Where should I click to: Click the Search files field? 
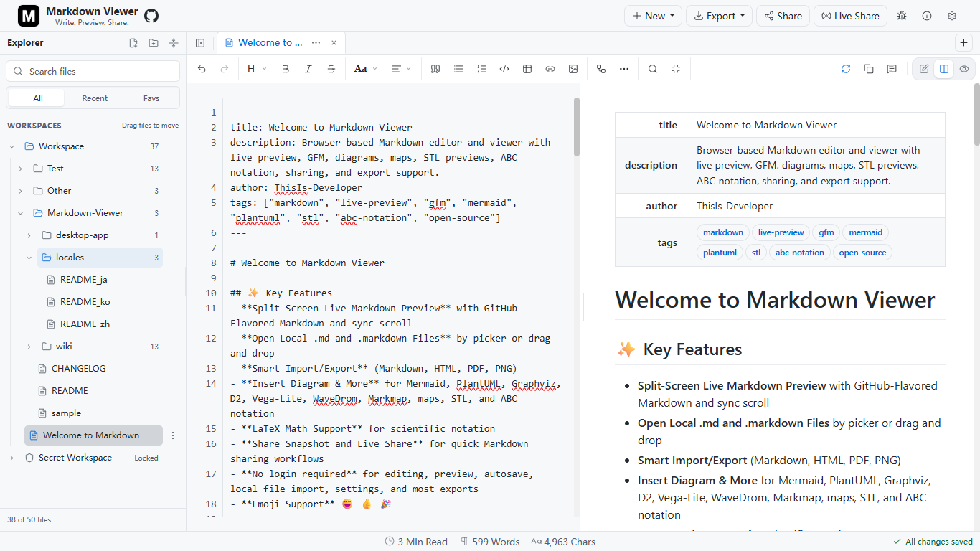[x=93, y=71]
